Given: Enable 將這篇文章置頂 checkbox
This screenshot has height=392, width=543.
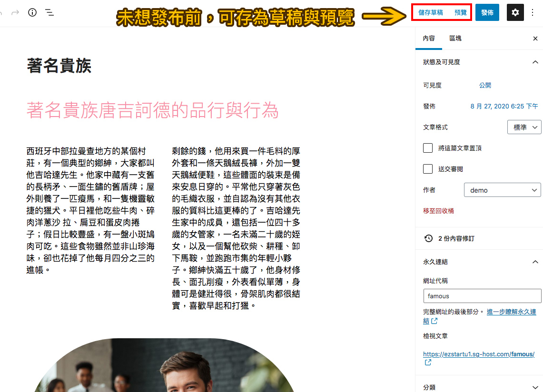Looking at the screenshot, I should (x=428, y=148).
